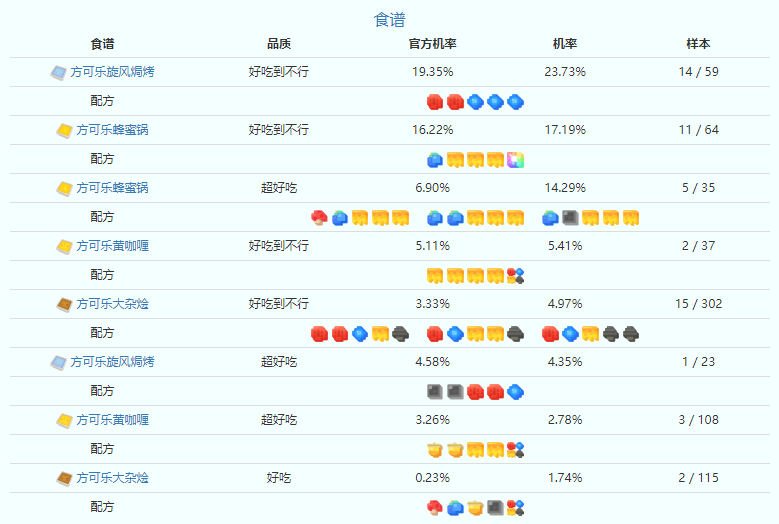The image size is (779, 524).
Task: Select the 4.97% rate value
Action: 565,304
